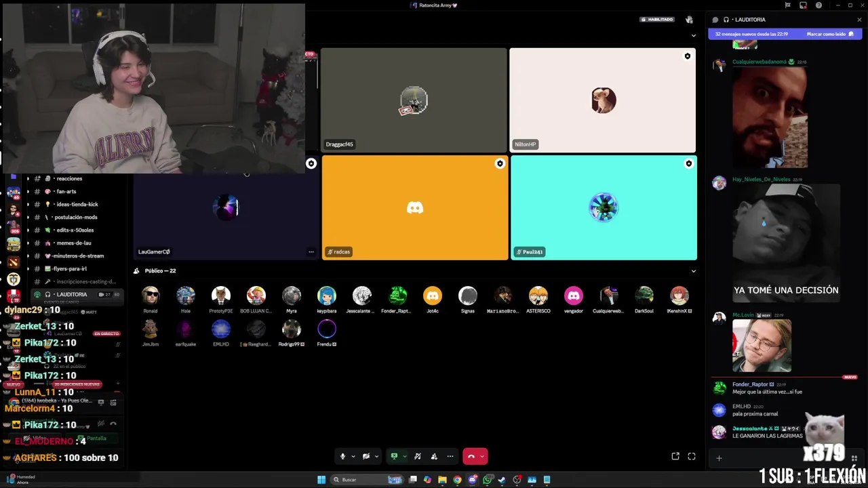Click Jot4c's orange Discord avatar
Screen dimensions: 868x488
(x=433, y=296)
